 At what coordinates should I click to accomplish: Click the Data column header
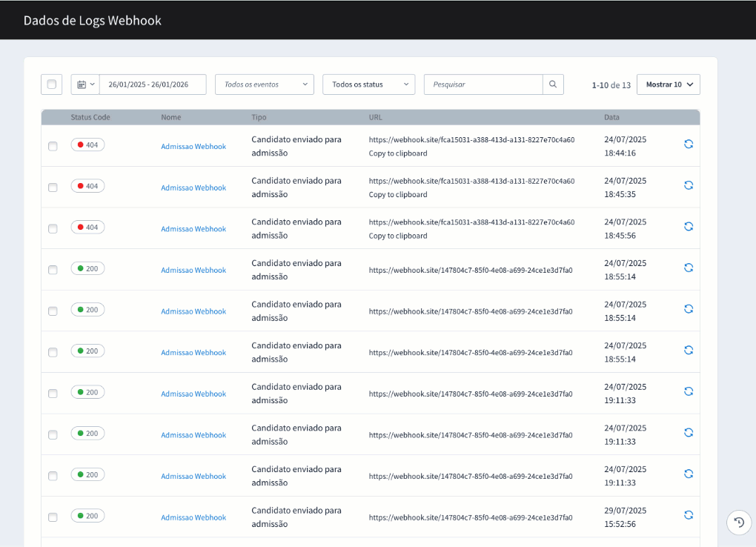(x=611, y=117)
